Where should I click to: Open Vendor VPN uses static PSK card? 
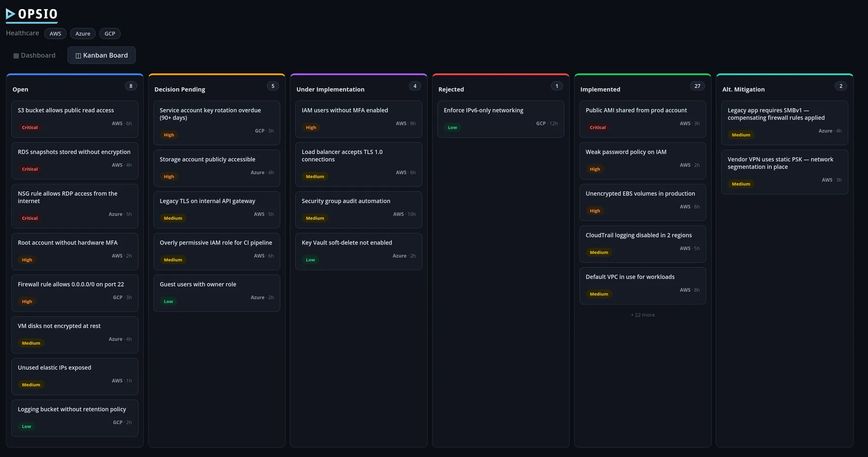pos(785,172)
